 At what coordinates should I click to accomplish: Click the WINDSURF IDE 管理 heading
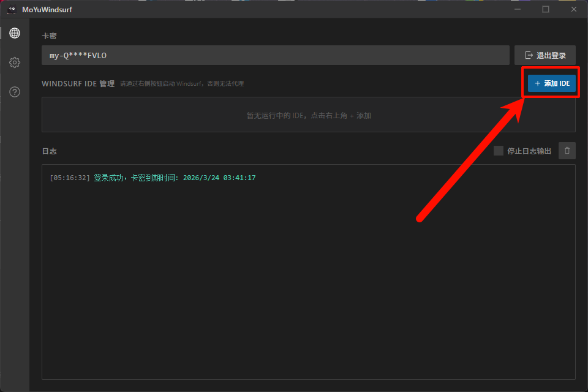point(78,84)
